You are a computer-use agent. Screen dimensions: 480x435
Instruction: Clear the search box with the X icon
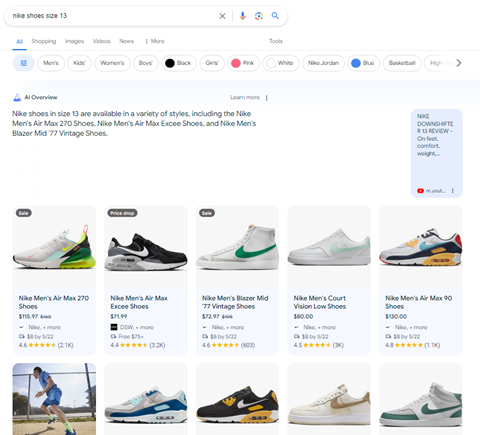coord(222,16)
